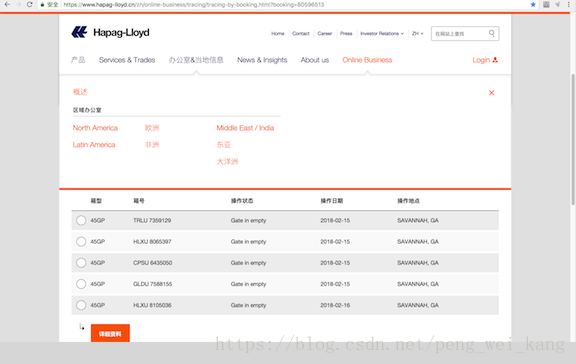The image size is (576, 364).
Task: Open News & Insights menu
Action: (262, 60)
